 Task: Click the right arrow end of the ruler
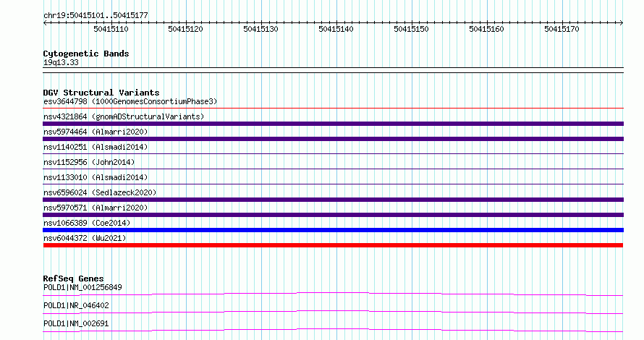(621, 22)
